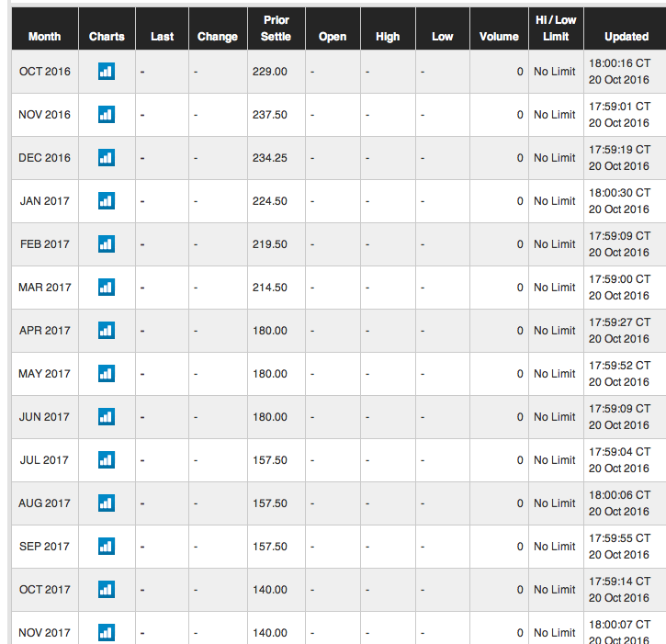The height and width of the screenshot is (644, 666).
Task: Click the 17:59:00 CT updated timestamp
Action: point(619,279)
